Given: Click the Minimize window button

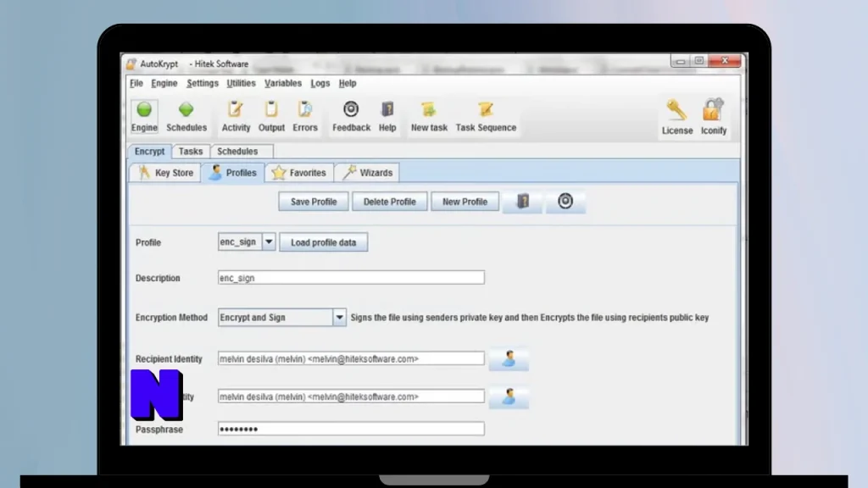Looking at the screenshot, I should pos(681,61).
